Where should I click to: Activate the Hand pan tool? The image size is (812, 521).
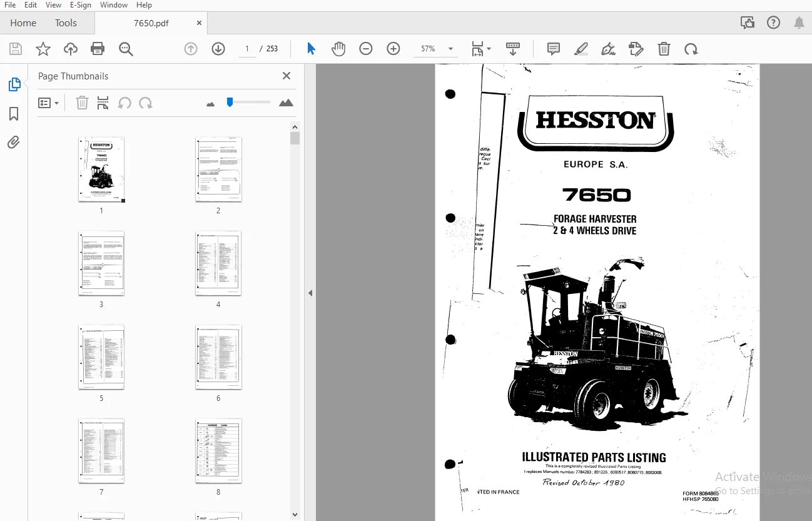338,49
